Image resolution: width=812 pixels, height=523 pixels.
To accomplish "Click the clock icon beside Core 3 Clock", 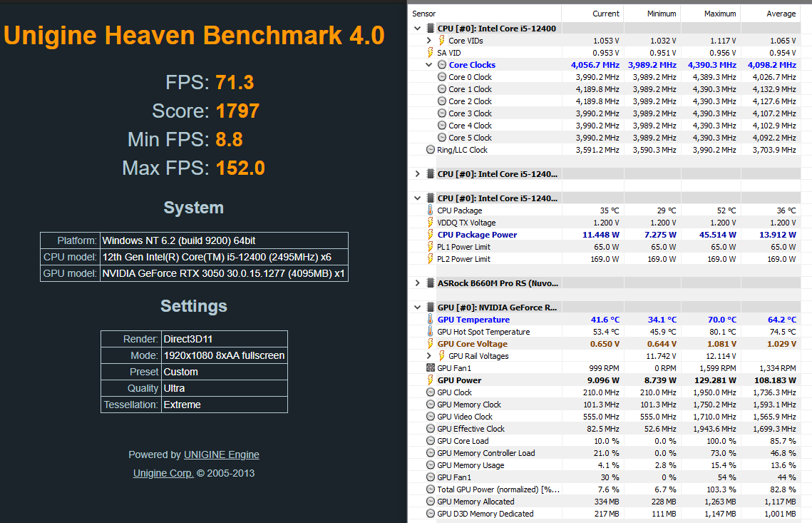I will click(x=442, y=113).
